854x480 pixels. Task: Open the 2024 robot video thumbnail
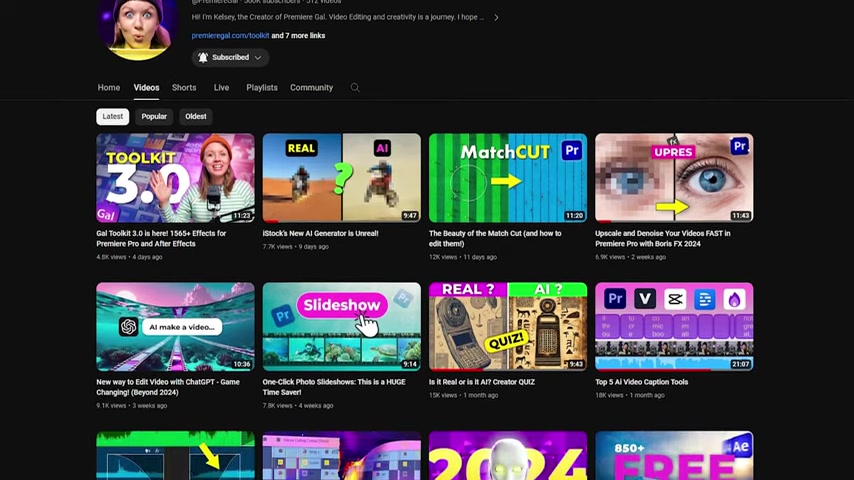tap(508, 455)
